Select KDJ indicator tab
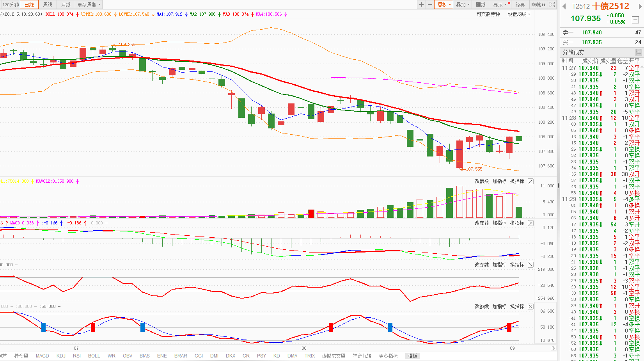This screenshot has width=644, height=361. pos(61,356)
